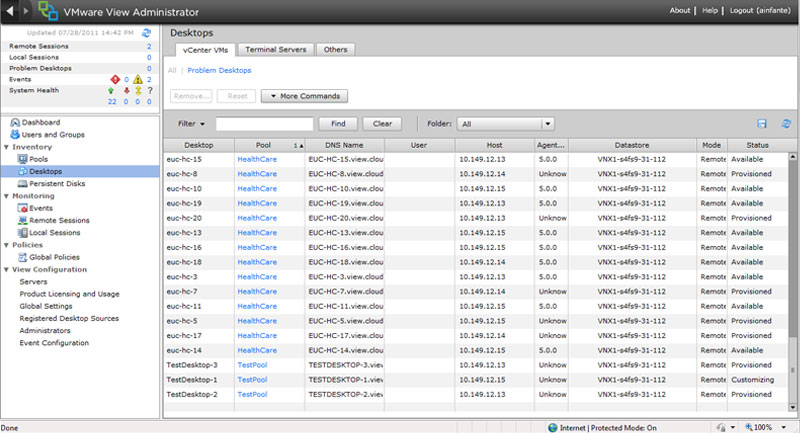800x433 pixels.
Task: Switch to the Others tab
Action: pos(335,49)
